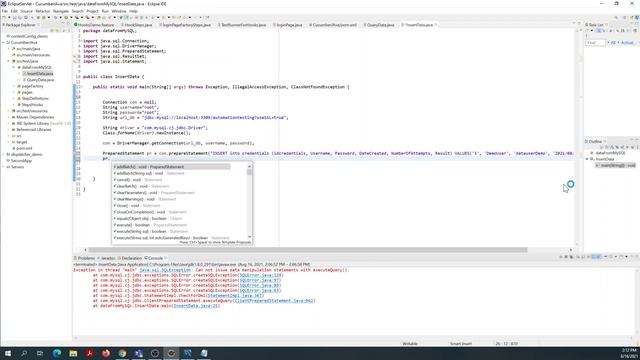Open the Declaration view tab
The height and width of the screenshot is (360, 640).
[x=131, y=258]
